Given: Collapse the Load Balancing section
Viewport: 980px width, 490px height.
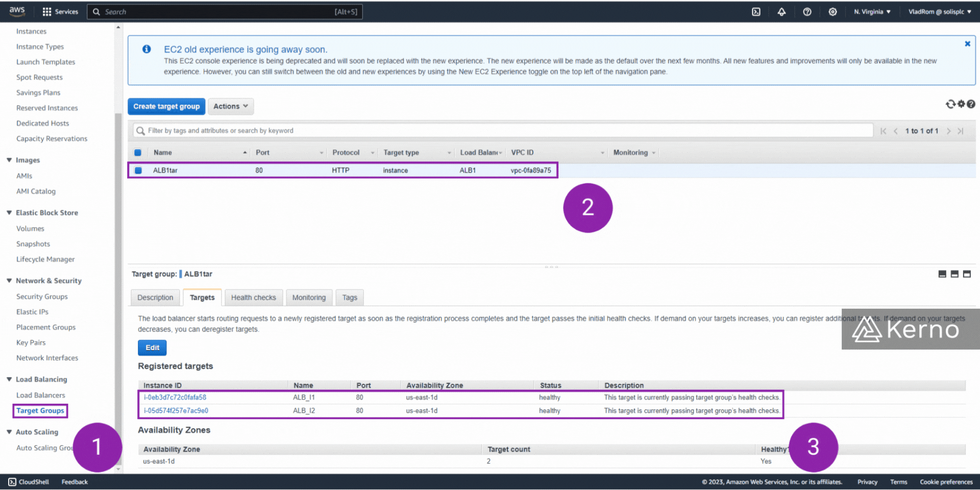Looking at the screenshot, I should coord(9,379).
